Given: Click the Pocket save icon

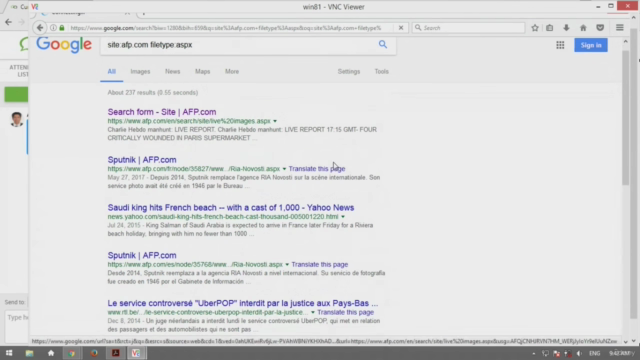Looking at the screenshot, I should click(x=600, y=28).
